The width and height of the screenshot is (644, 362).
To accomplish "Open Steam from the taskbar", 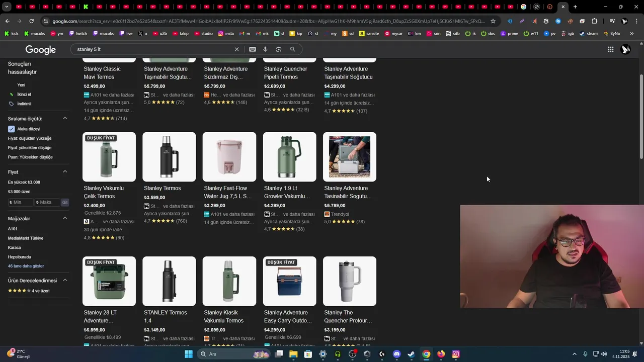I will click(x=411, y=354).
